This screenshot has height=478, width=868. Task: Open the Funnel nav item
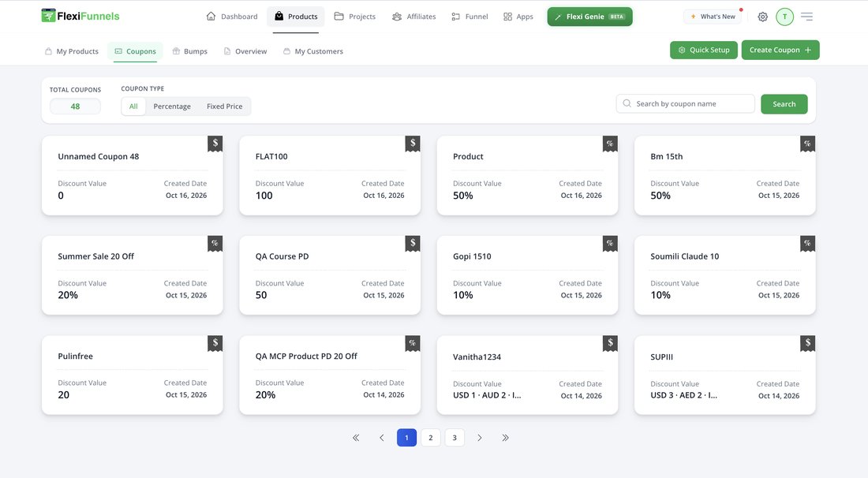[470, 17]
